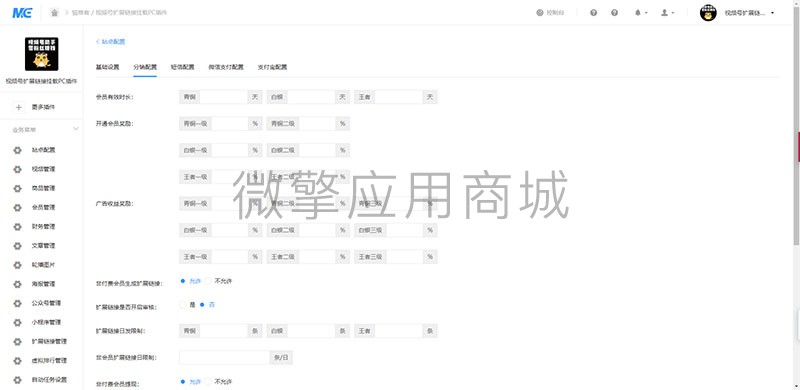Click the 非会员扩展链接日限制 条/日 input
Image resolution: width=800 pixels, height=390 pixels.
tap(224, 357)
